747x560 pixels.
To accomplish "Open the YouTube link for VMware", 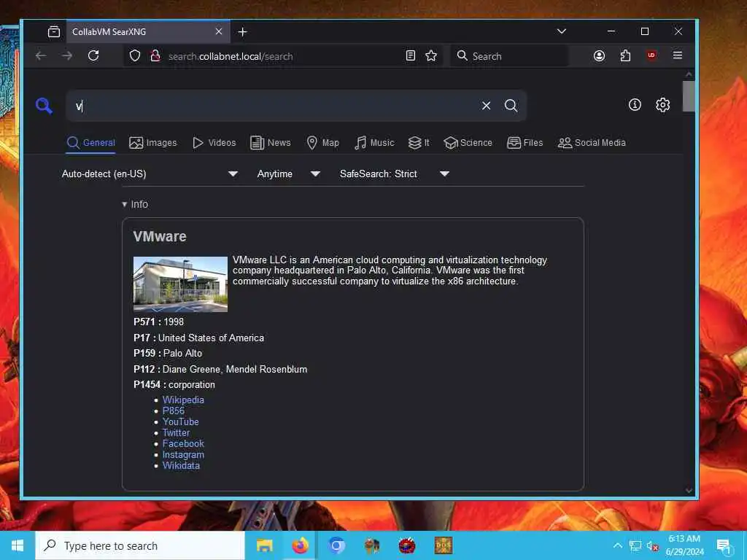I will pos(181,422).
